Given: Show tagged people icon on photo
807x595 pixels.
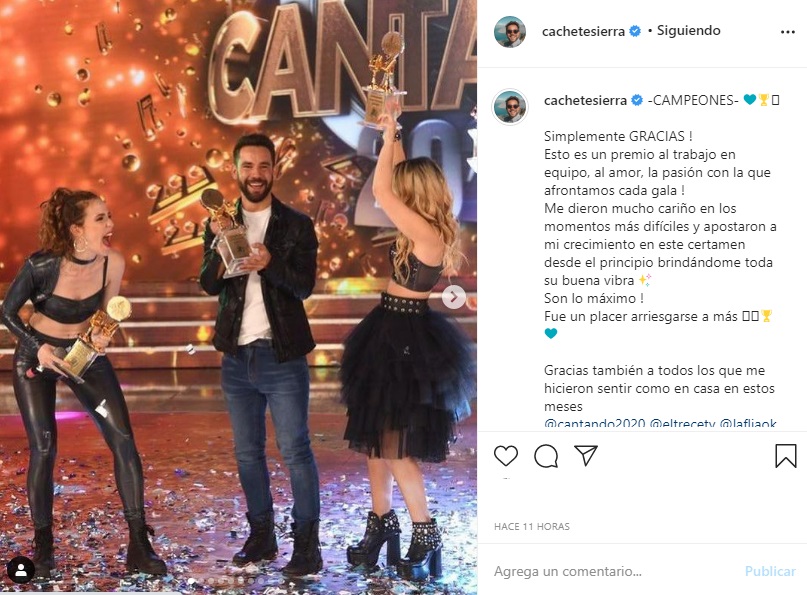Looking at the screenshot, I should 21,570.
